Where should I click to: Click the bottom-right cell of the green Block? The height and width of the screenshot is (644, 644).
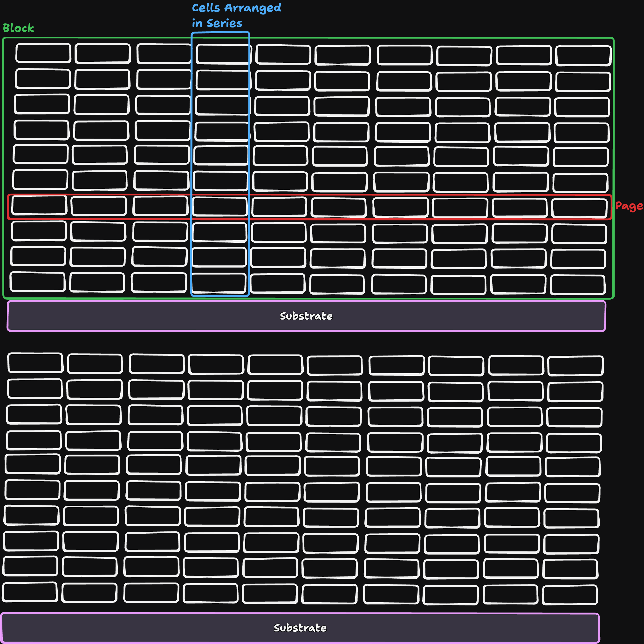coord(578,285)
